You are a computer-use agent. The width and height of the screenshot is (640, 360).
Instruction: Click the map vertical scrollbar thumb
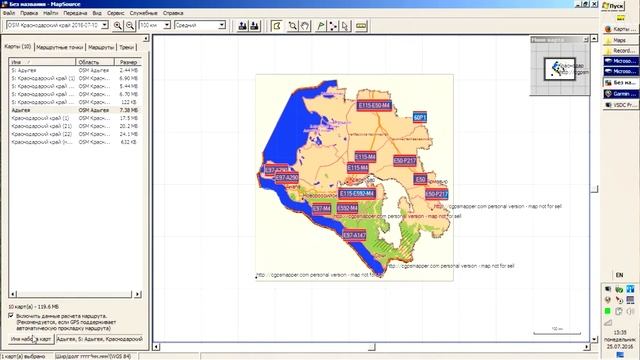tap(594, 189)
